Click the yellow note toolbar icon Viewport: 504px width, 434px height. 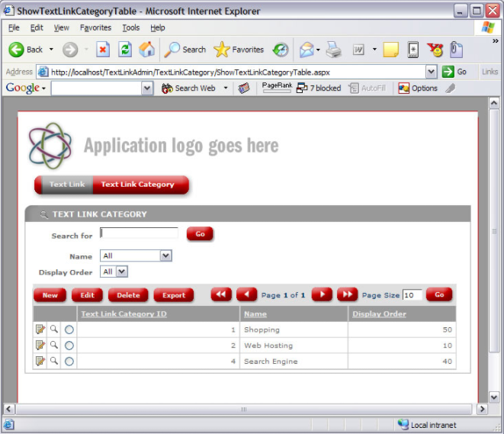(391, 50)
